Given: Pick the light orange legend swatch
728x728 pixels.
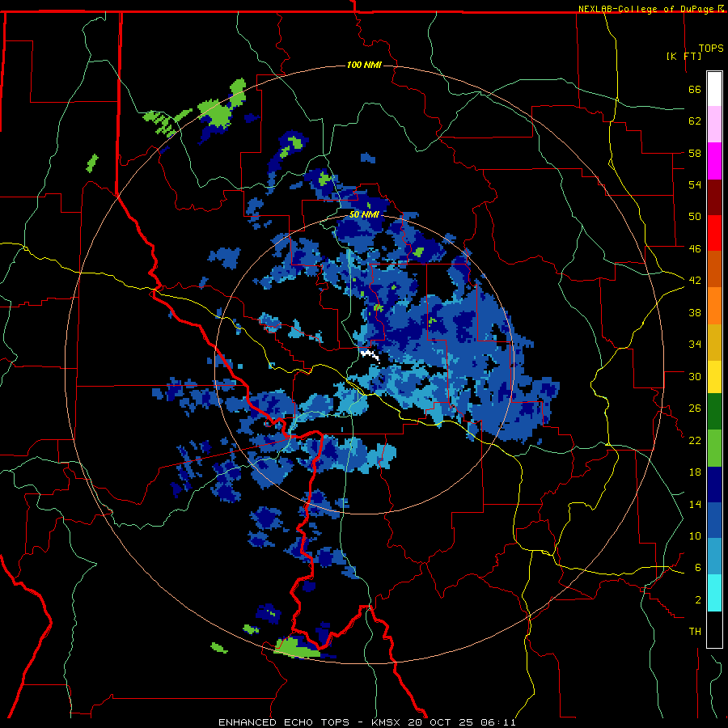Looking at the screenshot, I should click(714, 305).
